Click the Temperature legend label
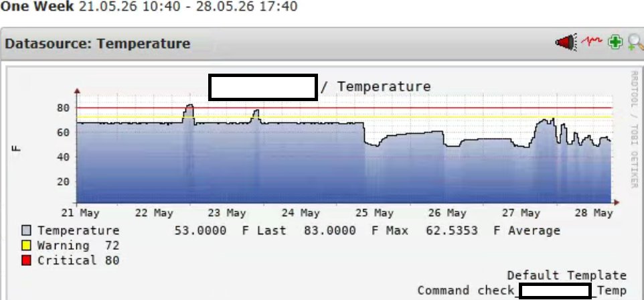 (x=78, y=230)
